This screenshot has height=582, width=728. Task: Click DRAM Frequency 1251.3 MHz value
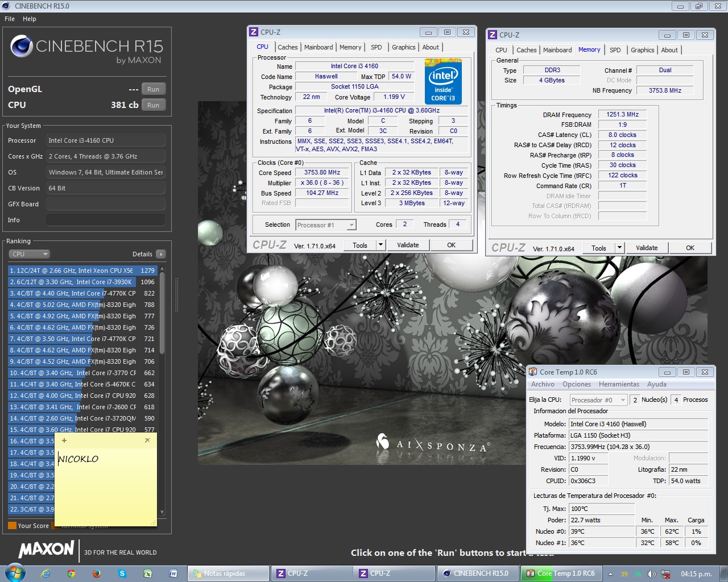tap(623, 114)
